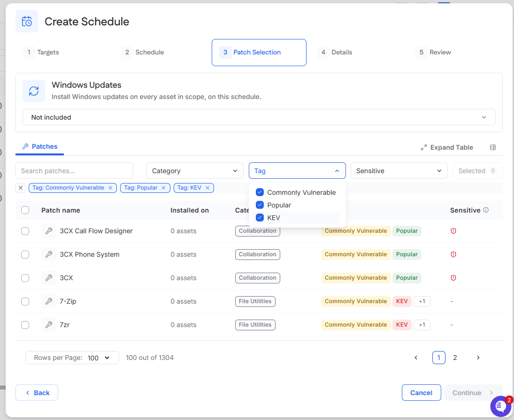Uncheck the KEV tag option
The width and height of the screenshot is (514, 420).
(260, 218)
